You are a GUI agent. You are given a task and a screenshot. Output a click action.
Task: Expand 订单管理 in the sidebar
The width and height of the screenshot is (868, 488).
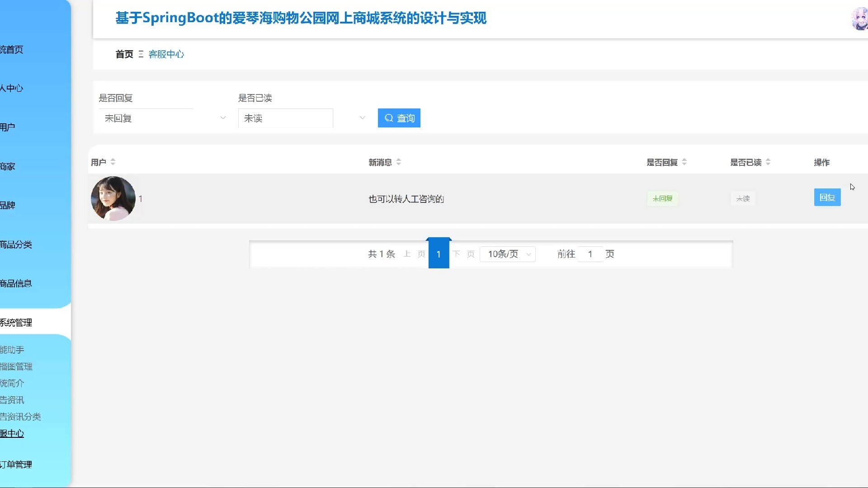(16, 465)
